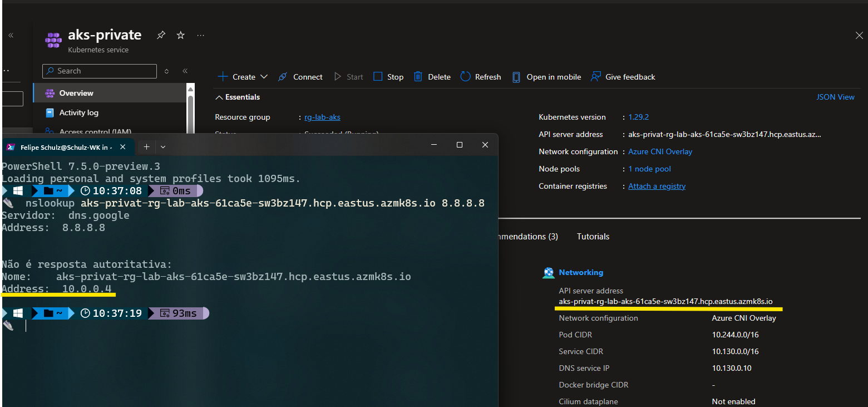
Task: Select the 10.0.0.4 address in terminal output
Action: 87,289
